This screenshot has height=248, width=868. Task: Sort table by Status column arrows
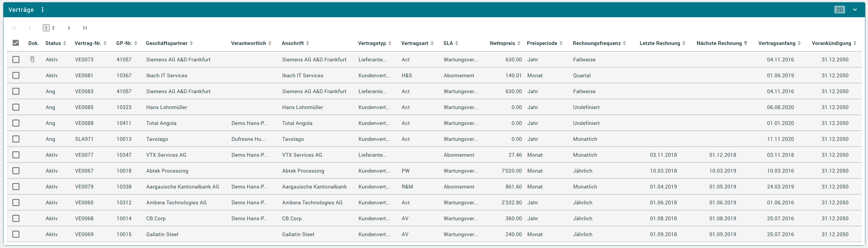65,43
